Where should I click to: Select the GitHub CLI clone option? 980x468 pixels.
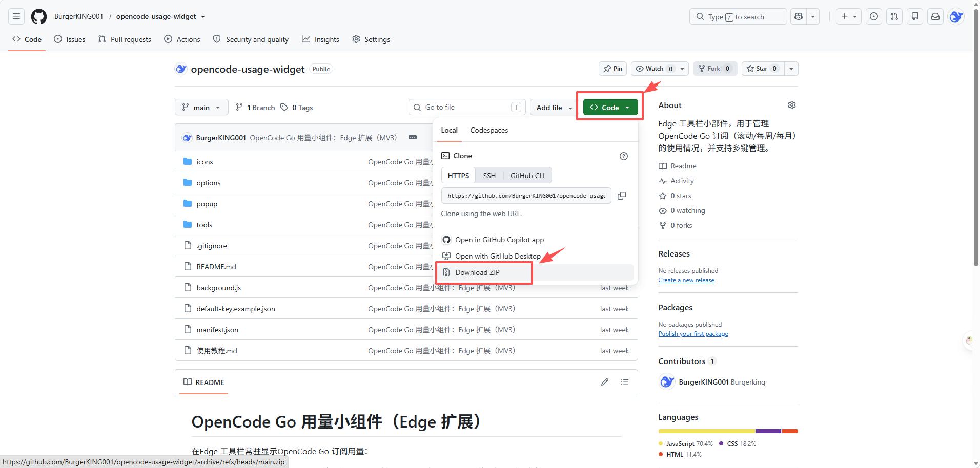(527, 176)
